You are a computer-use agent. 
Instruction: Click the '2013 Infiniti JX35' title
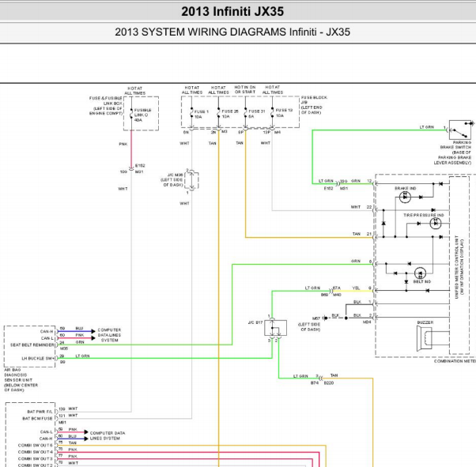[x=232, y=12]
